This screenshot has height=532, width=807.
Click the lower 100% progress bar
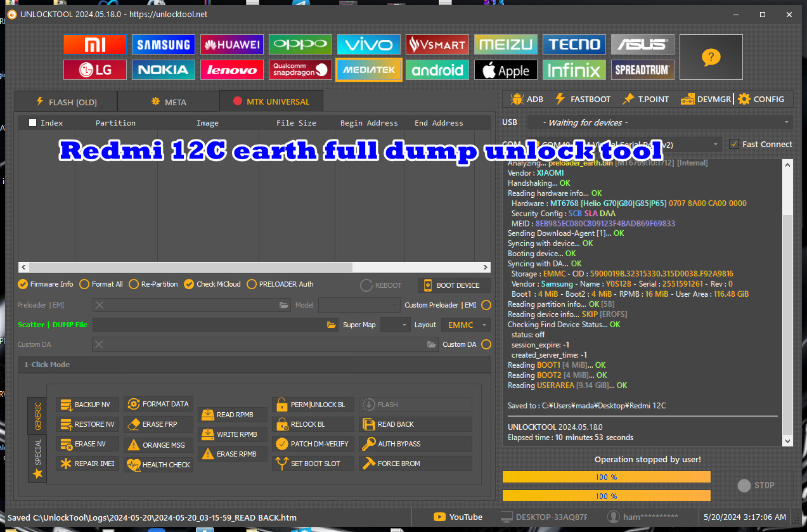point(607,496)
